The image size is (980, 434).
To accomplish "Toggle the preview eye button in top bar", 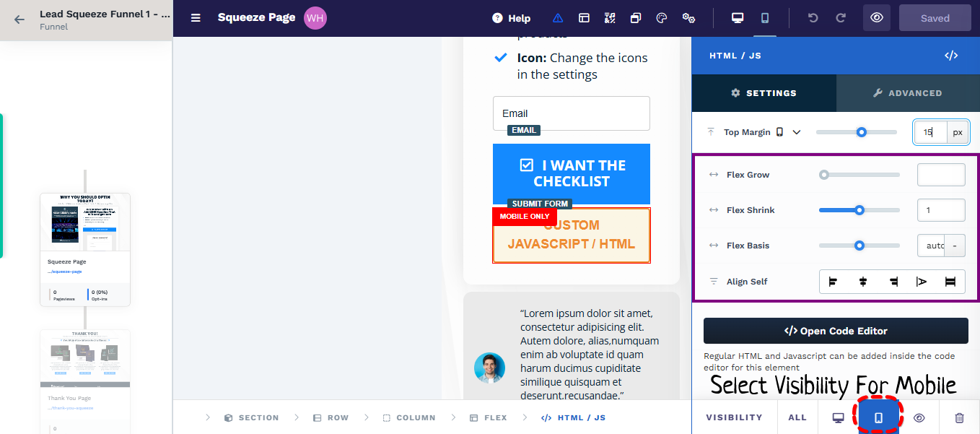I will pyautogui.click(x=877, y=18).
